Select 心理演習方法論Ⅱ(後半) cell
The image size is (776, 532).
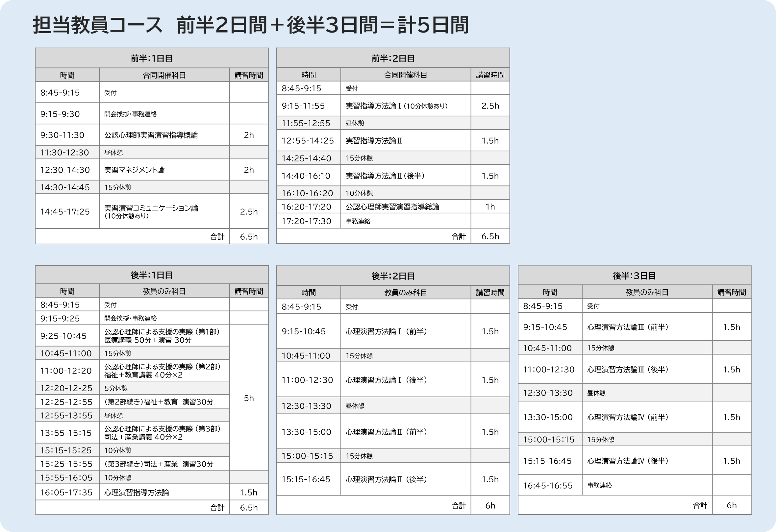(406, 479)
